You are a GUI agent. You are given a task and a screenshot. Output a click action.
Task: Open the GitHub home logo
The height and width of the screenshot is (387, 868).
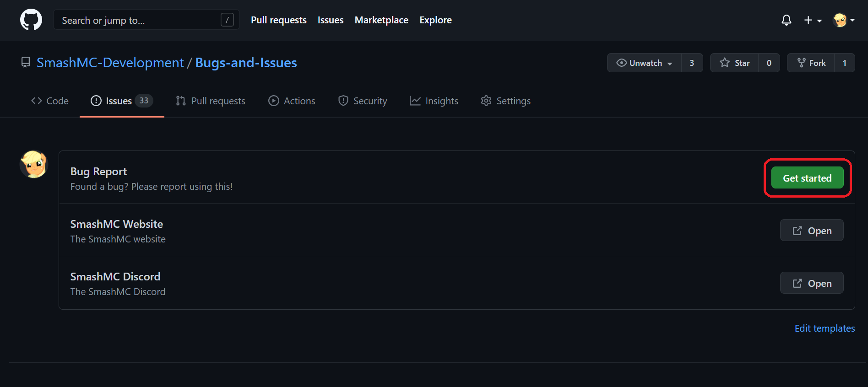(x=31, y=20)
